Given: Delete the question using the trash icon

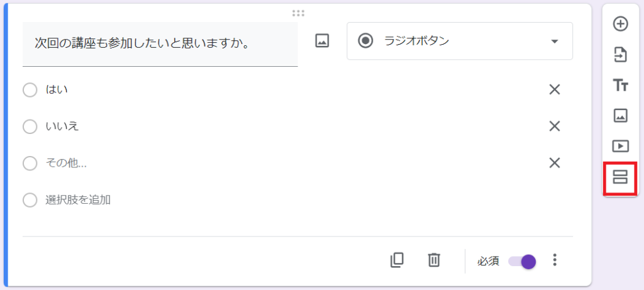Looking at the screenshot, I should coord(434,260).
